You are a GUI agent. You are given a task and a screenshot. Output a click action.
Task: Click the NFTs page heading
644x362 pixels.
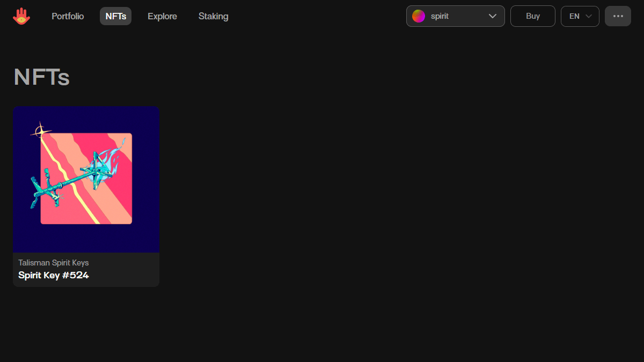pyautogui.click(x=41, y=77)
